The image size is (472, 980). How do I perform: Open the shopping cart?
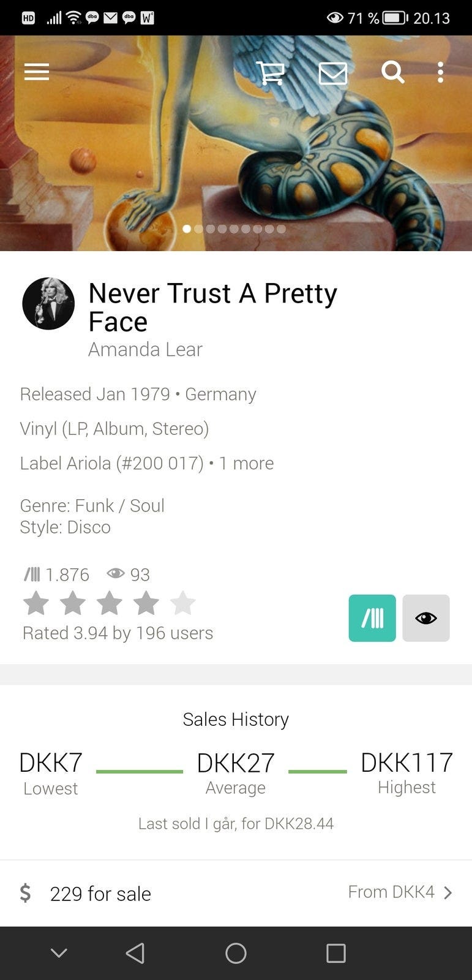pos(270,73)
